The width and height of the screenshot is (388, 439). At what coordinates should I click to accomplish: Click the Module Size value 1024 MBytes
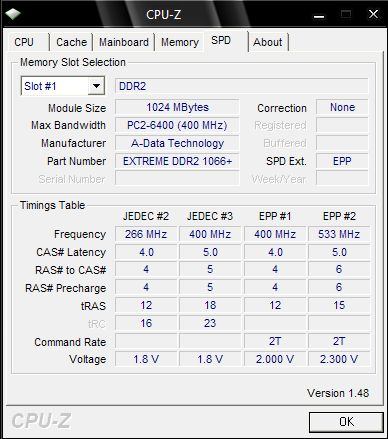(x=177, y=107)
